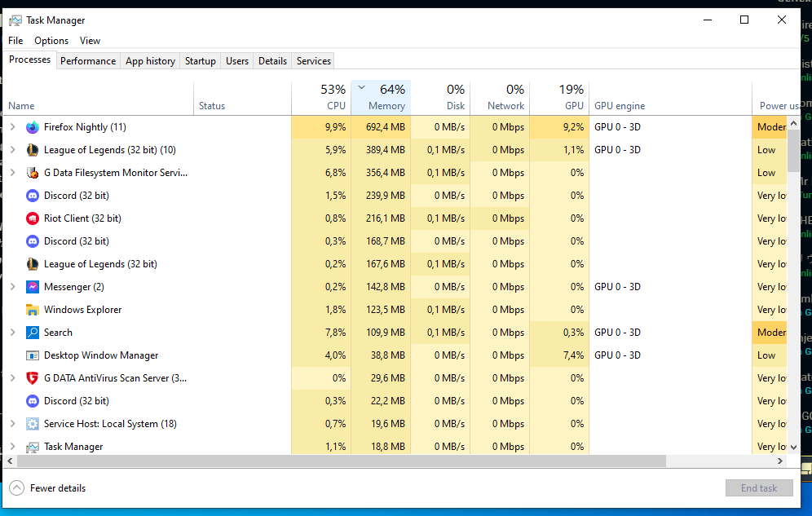Select the Windows Explorer process name
This screenshot has height=516, width=812.
click(x=83, y=310)
